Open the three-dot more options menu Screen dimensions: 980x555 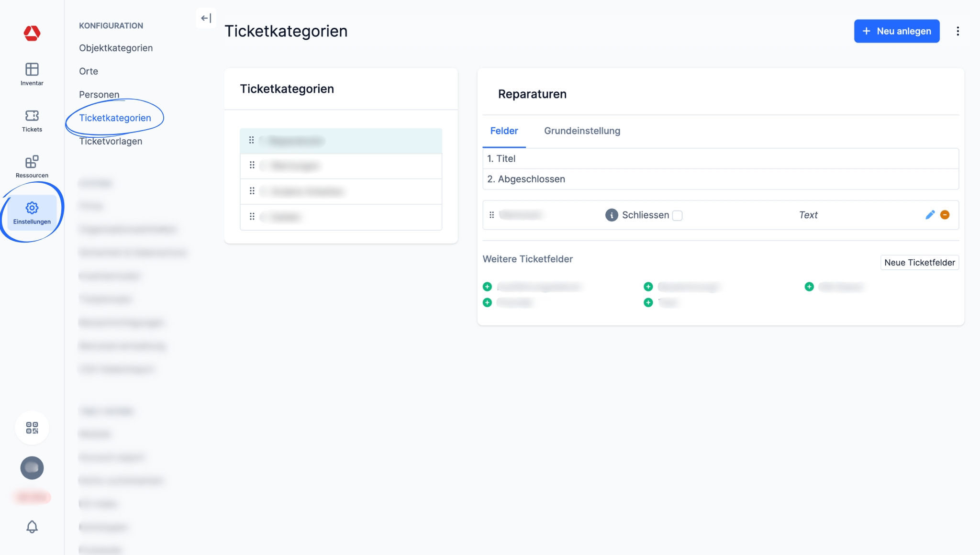coord(958,31)
